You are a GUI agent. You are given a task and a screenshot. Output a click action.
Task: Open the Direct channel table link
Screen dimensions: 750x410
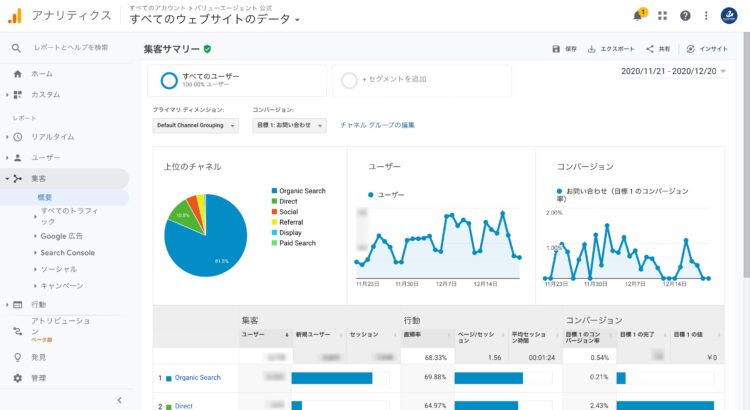tap(184, 406)
